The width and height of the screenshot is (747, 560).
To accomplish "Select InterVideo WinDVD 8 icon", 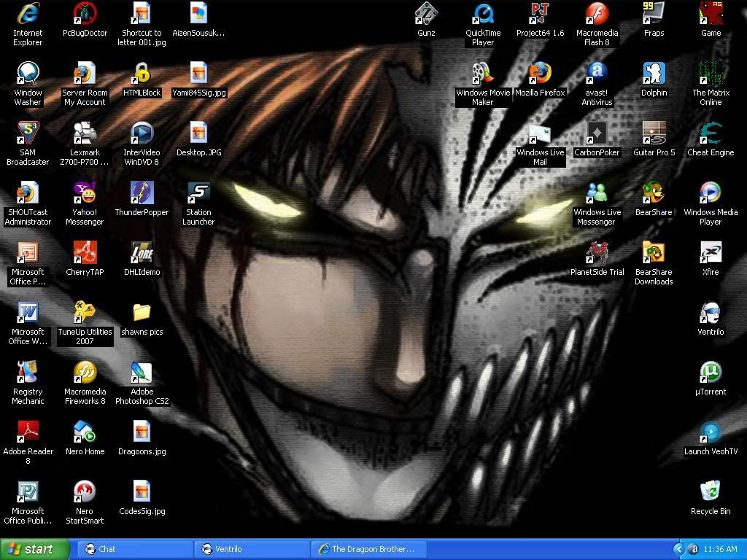I will 142,133.
